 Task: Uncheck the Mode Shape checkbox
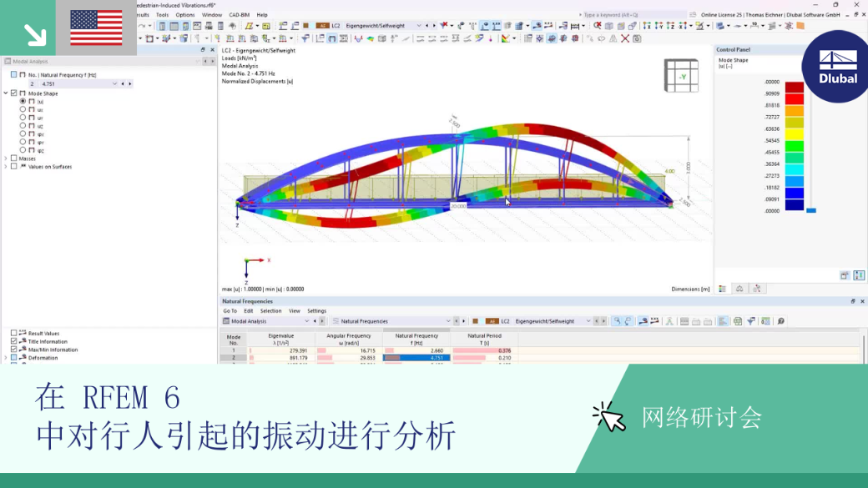pyautogui.click(x=14, y=93)
